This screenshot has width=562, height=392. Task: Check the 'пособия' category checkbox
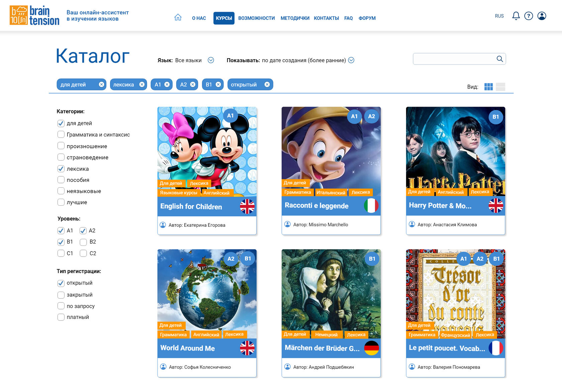61,180
